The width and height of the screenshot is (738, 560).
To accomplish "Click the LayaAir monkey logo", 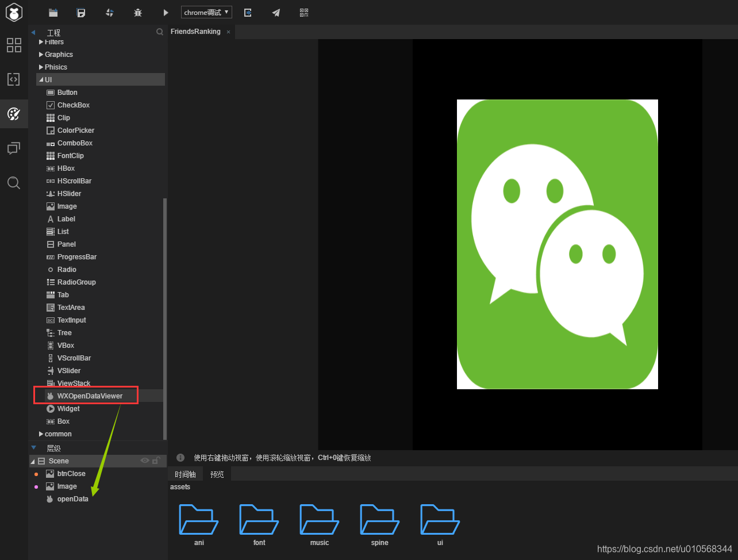I will 14,12.
